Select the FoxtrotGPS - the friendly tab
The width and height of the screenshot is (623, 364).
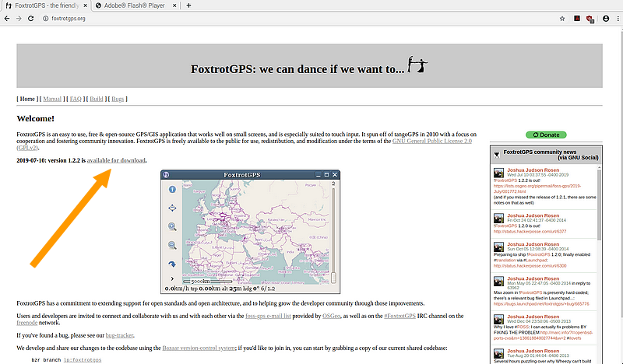[45, 5]
